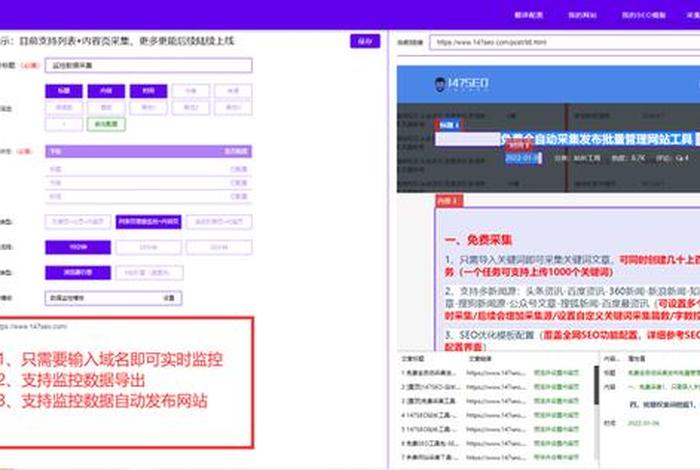This screenshot has height=470, width=700.
Task: Click the date value 2022-01-06 in details panel
Action: point(643,423)
